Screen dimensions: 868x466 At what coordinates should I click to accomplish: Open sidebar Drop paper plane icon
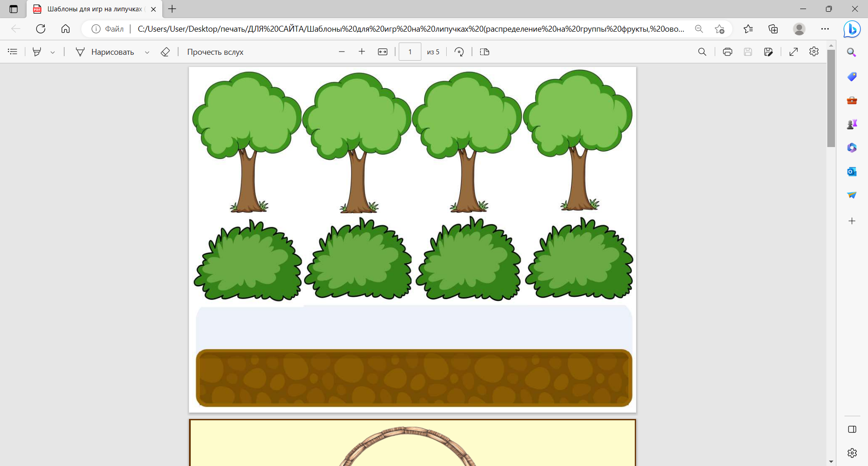coord(852,195)
